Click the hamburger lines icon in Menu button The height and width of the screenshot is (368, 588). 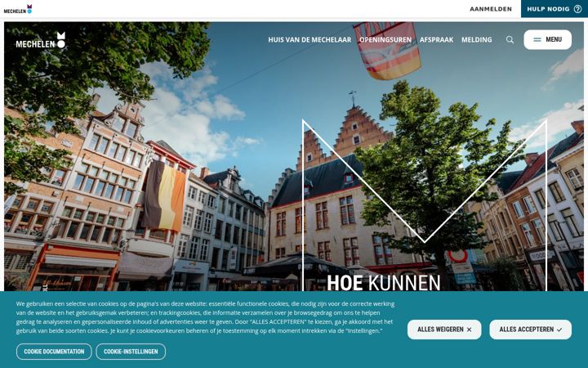(537, 39)
